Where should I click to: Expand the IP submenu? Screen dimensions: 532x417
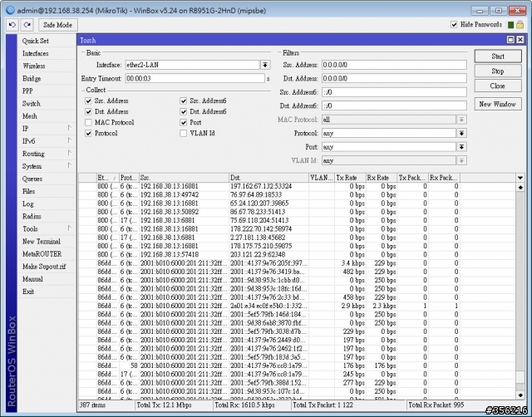[x=70, y=128]
